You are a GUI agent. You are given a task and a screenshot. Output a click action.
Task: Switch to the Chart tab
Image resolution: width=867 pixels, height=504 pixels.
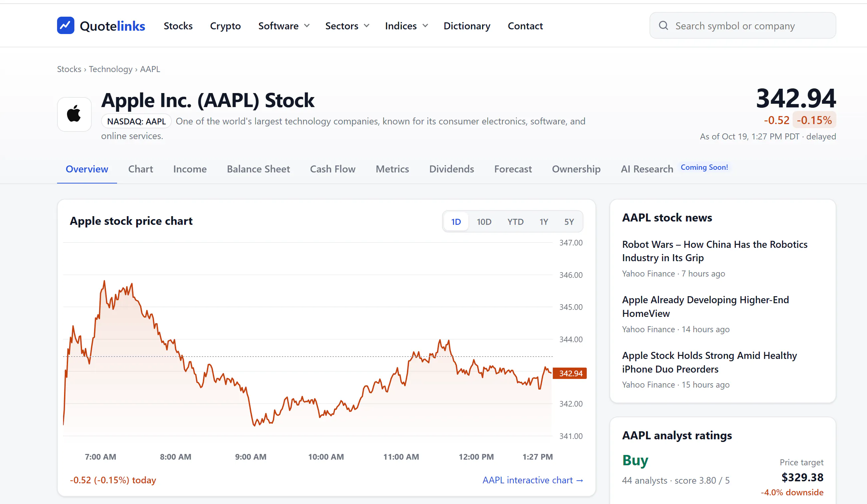[140, 169]
